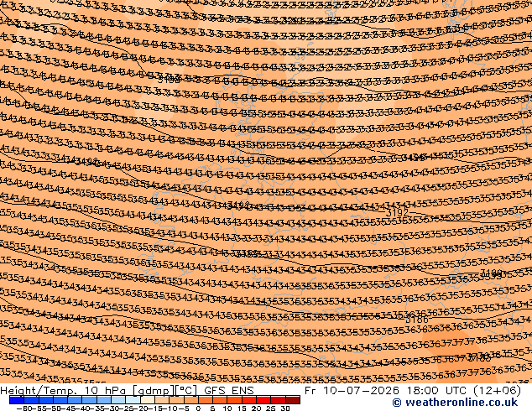Click the lightest blue legend swatch

coord(133,400)
